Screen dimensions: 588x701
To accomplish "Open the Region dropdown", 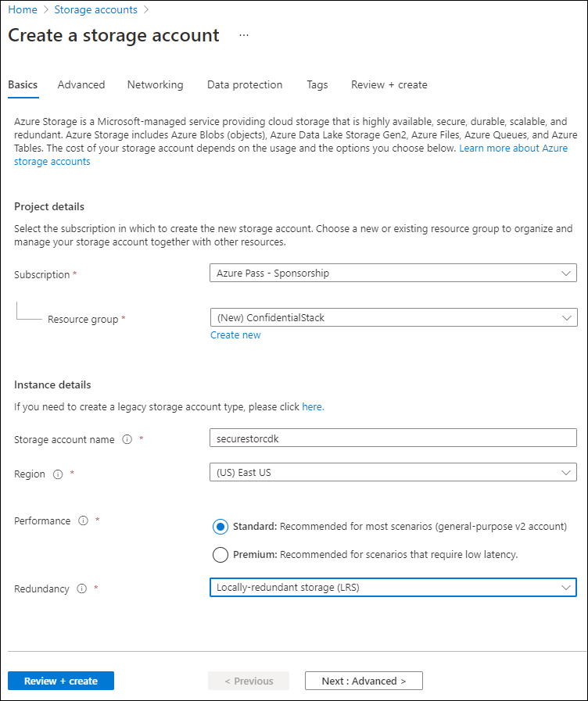I will (x=393, y=473).
